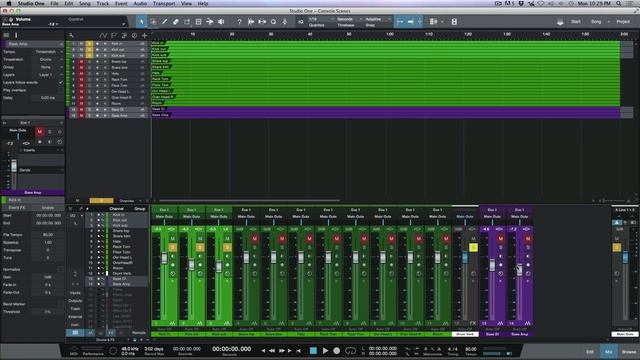Click the Stop button in the transport
The image size is (640, 360).
tap(313, 351)
